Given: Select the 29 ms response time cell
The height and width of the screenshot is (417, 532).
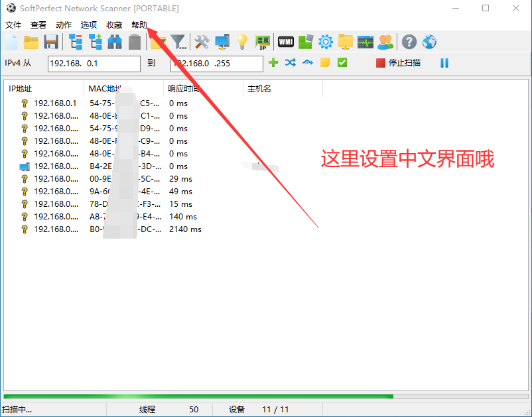Looking at the screenshot, I should point(180,179).
